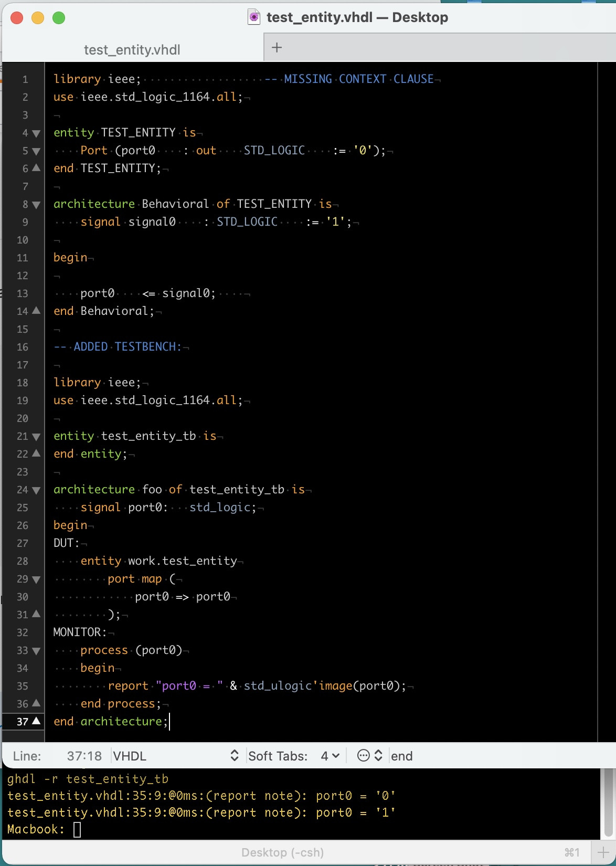Click 'begin' keyword on line 11
This screenshot has height=866, width=616.
pos(70,258)
